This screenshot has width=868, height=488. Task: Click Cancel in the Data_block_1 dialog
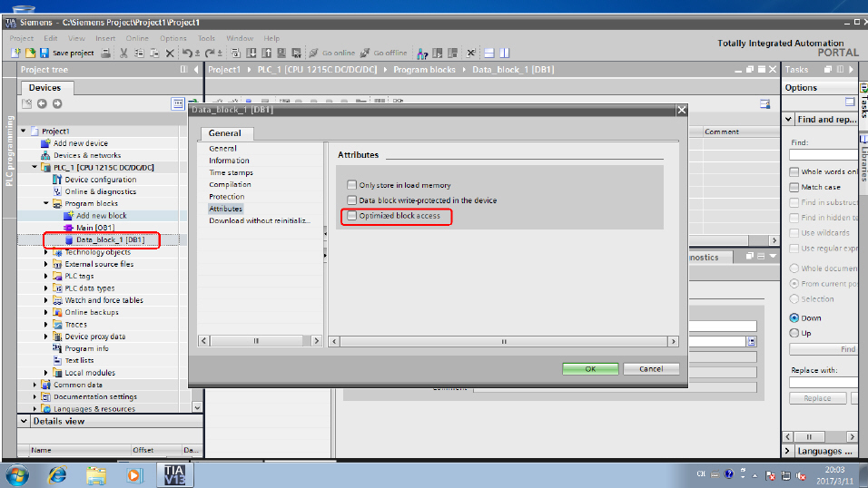click(x=651, y=369)
